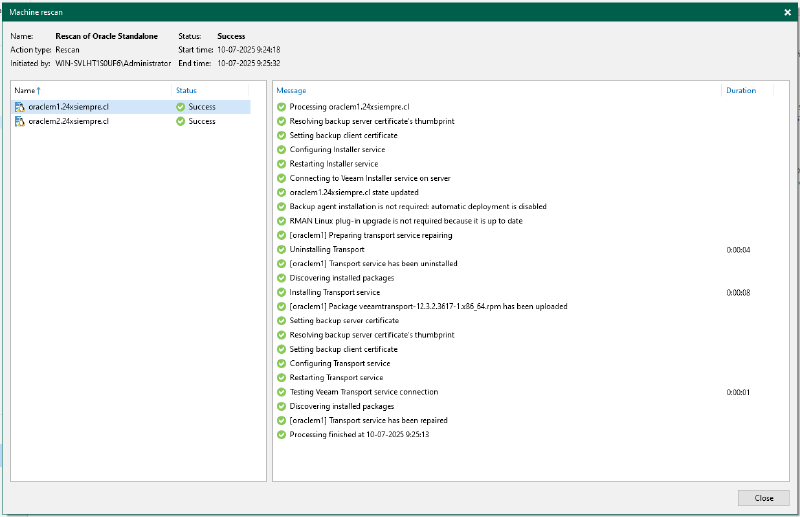Click the Initiated by Administrator account text
The image size is (800, 517).
pyautogui.click(x=113, y=63)
